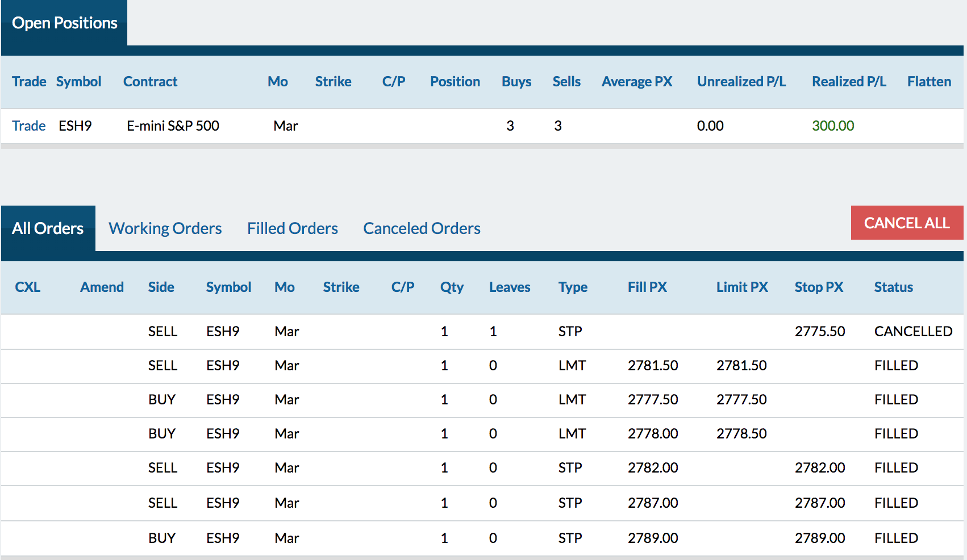Click the Status column header

tap(894, 287)
